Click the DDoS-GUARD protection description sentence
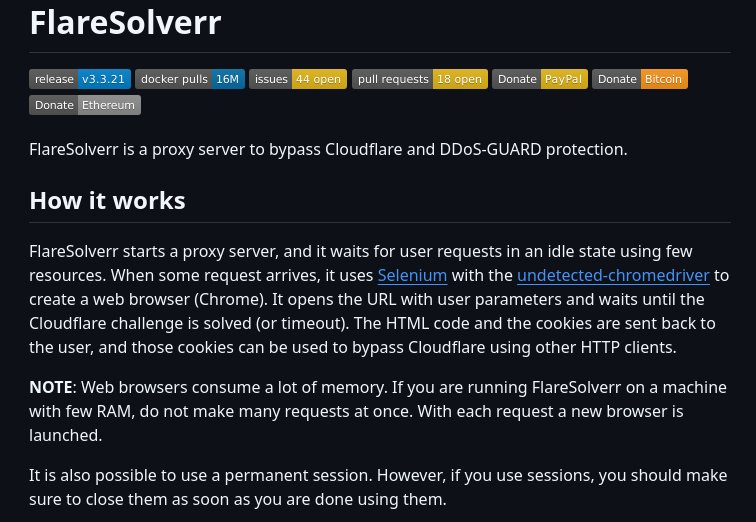Screen dimensions: 756x522 click(328, 149)
